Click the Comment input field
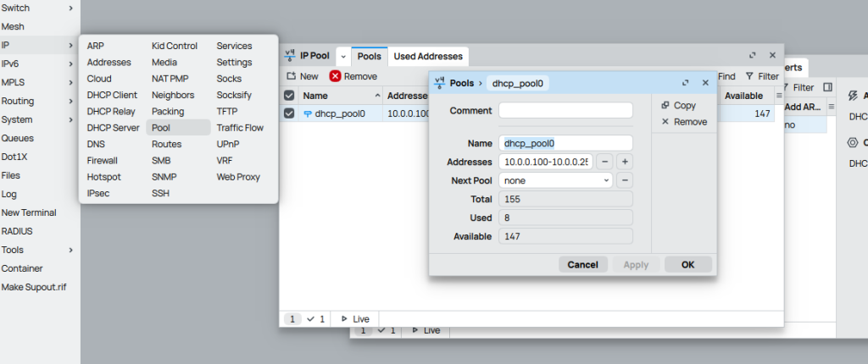 (x=565, y=111)
